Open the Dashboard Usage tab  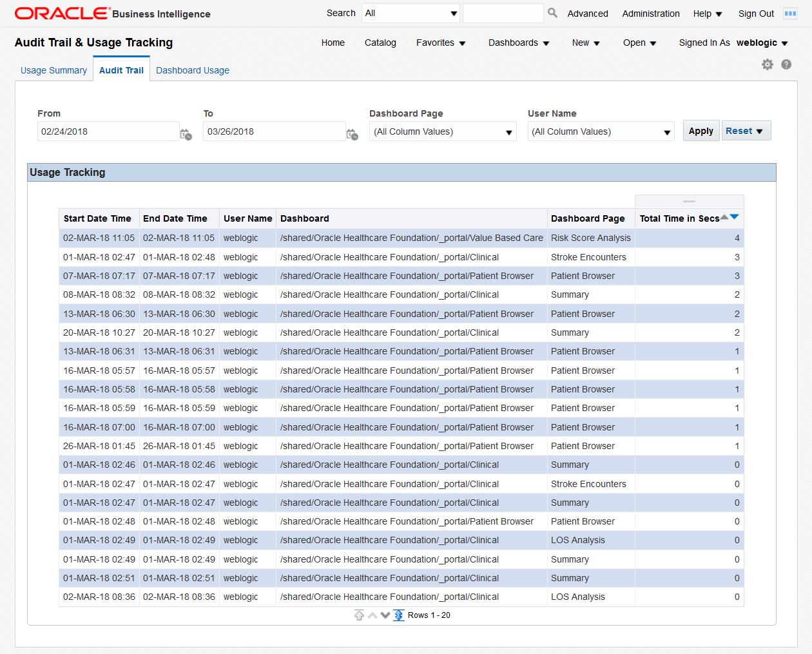click(192, 70)
